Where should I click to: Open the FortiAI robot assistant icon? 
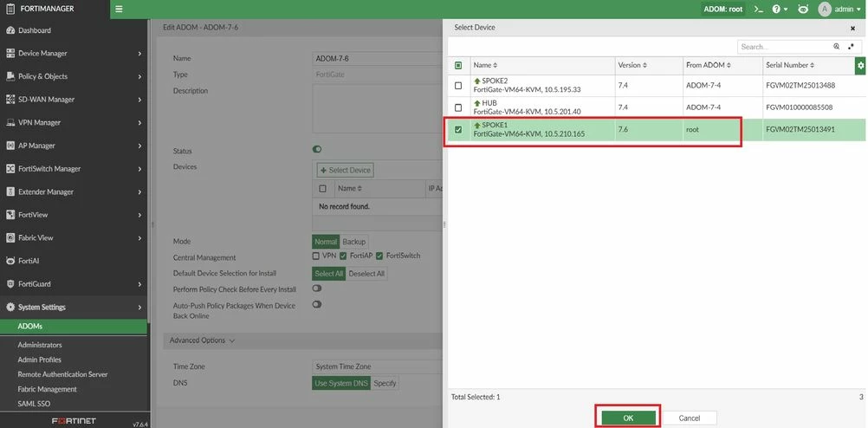pyautogui.click(x=803, y=10)
